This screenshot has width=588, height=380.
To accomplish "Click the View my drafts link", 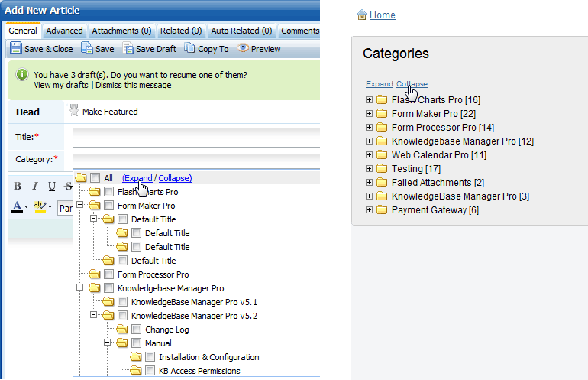I will tap(61, 85).
